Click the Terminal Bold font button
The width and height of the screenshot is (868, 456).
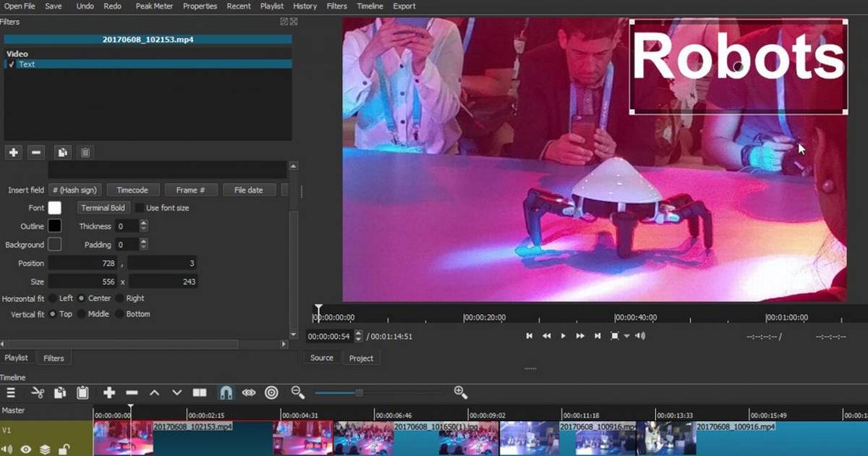pyautogui.click(x=103, y=207)
